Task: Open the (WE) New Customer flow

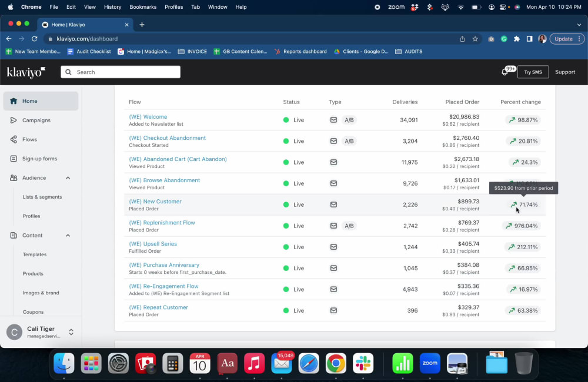Action: pos(155,202)
